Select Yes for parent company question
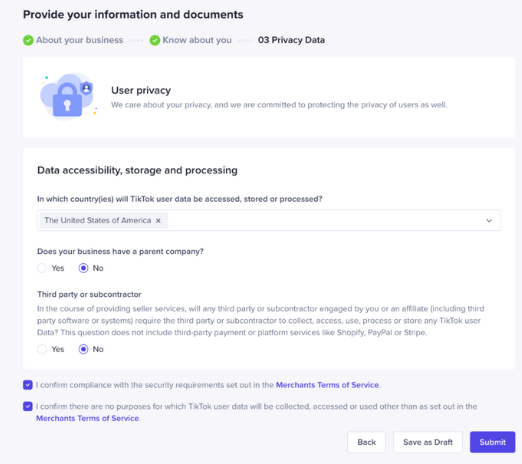 click(42, 268)
